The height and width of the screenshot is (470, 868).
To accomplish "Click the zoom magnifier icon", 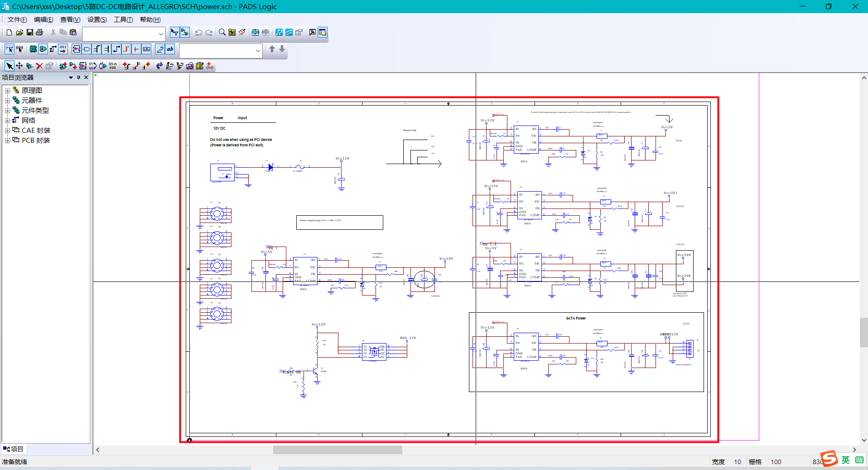I will pyautogui.click(x=222, y=32).
